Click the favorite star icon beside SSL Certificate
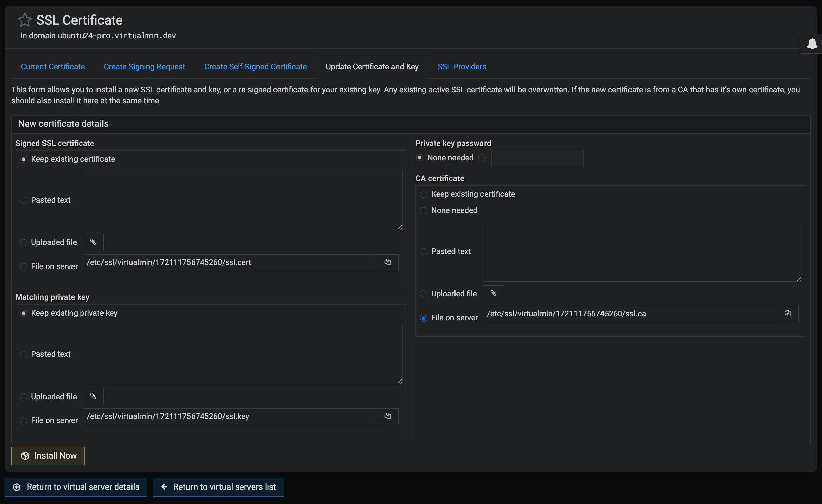Screen dimensions: 822x504 coord(25,20)
